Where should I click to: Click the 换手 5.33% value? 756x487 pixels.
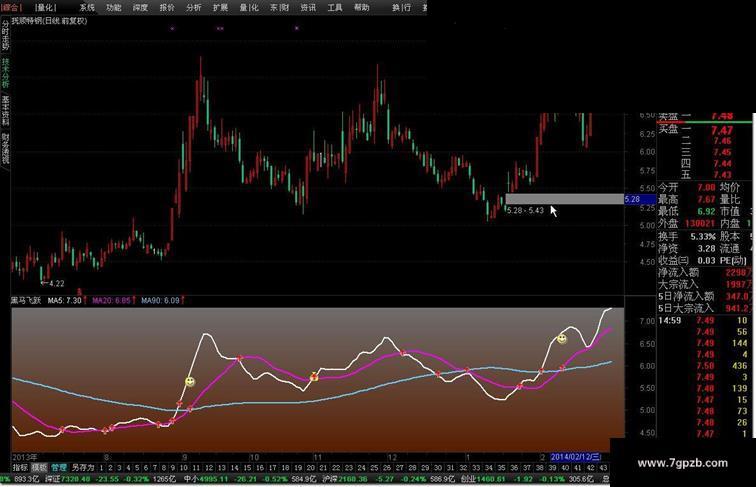click(x=703, y=236)
